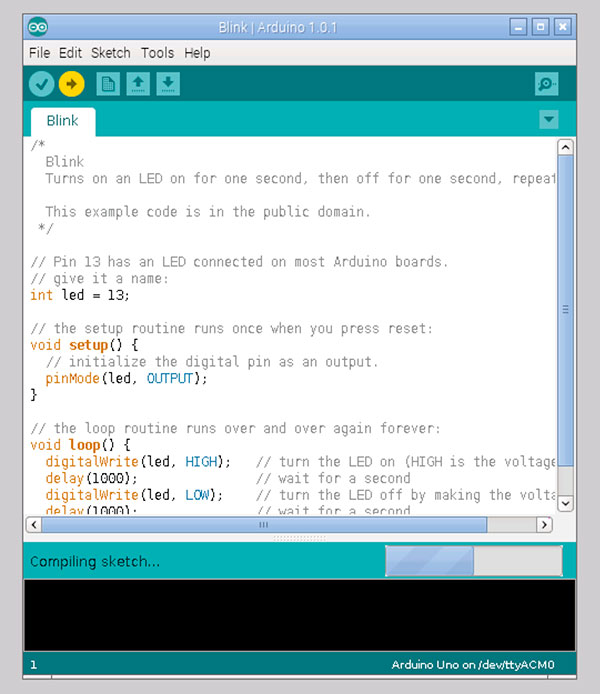This screenshot has width=600, height=694.
Task: Click the 'int led = 13;' code line
Action: coord(80,295)
